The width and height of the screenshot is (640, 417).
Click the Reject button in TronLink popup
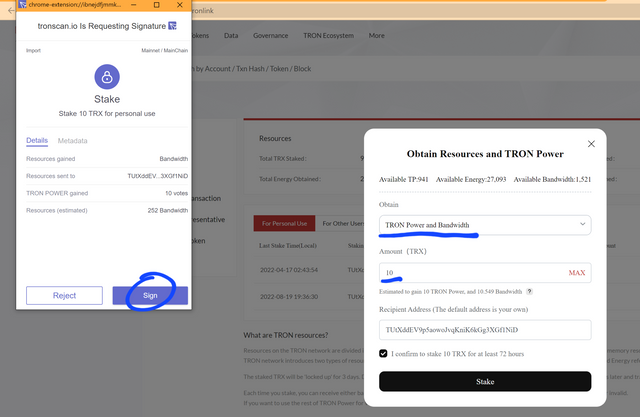[64, 295]
